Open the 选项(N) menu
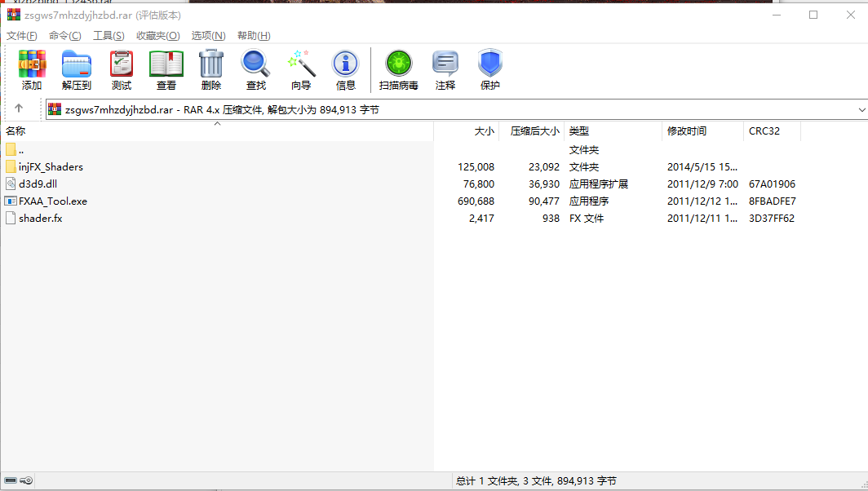The image size is (868, 491). 208,35
